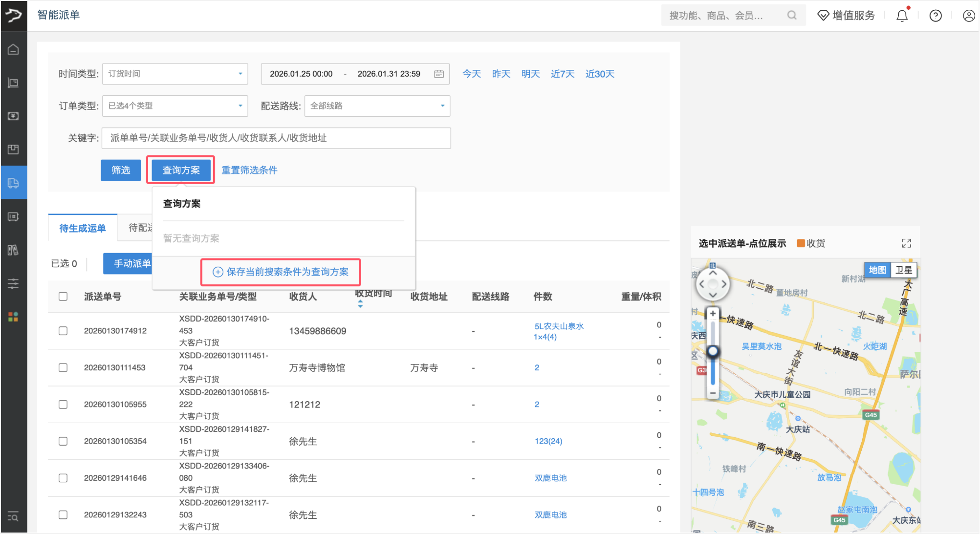Click the map zoom in plus button

tap(713, 314)
